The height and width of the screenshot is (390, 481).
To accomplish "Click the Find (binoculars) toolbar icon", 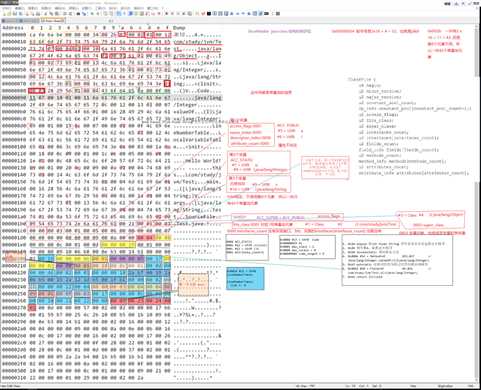I will pos(78,14).
